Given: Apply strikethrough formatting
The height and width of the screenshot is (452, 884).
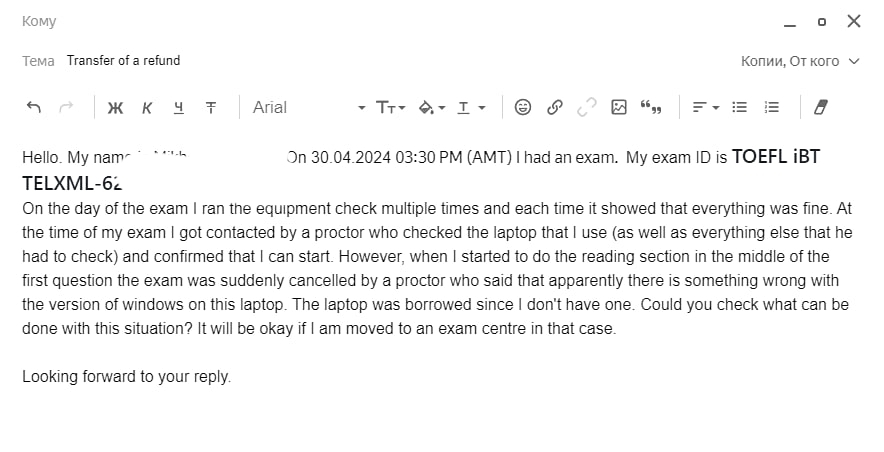Looking at the screenshot, I should (x=211, y=108).
